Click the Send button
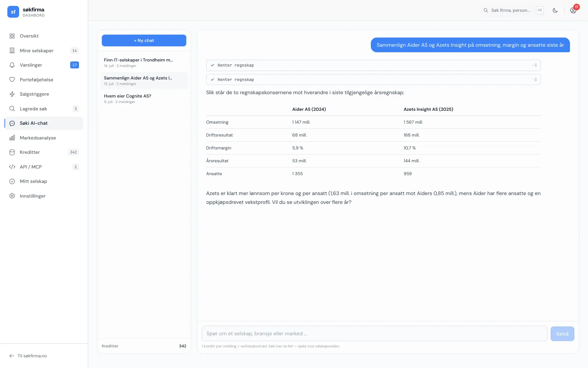This screenshot has width=588, height=368. coord(562,334)
